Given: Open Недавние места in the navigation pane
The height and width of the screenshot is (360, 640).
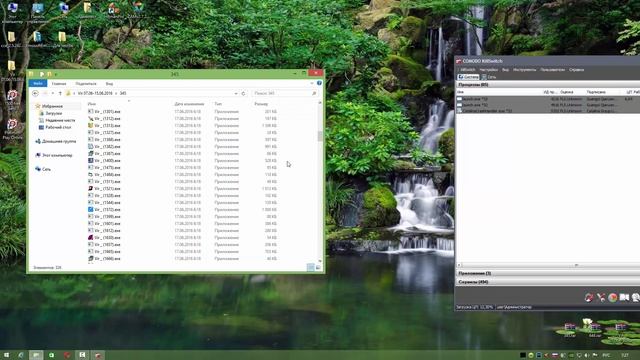Looking at the screenshot, I should click(x=57, y=120).
